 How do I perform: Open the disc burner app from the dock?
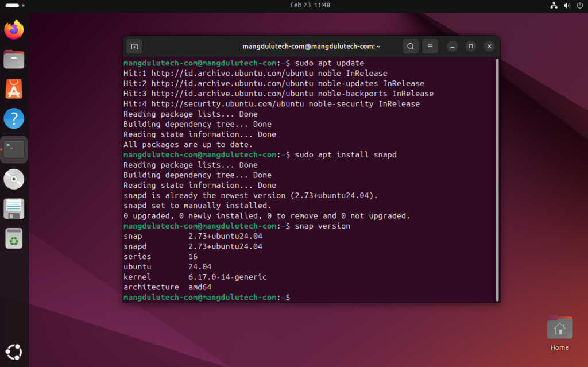(x=14, y=178)
